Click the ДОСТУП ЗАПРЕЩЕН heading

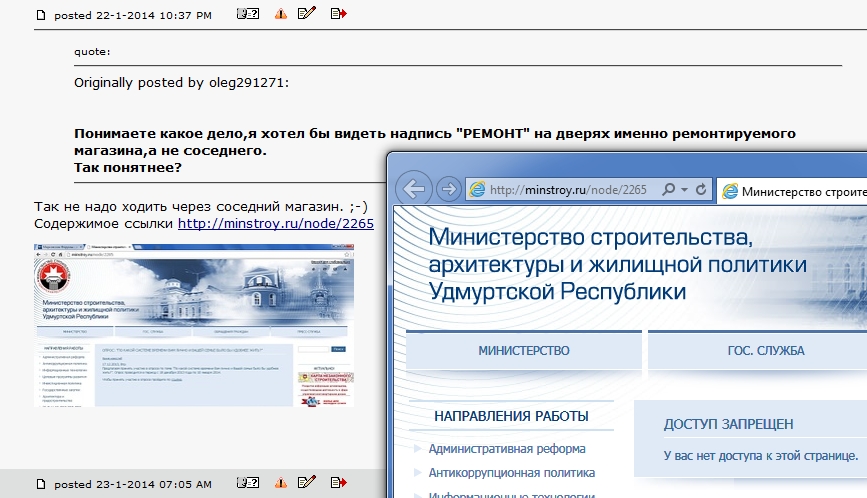[x=728, y=424]
